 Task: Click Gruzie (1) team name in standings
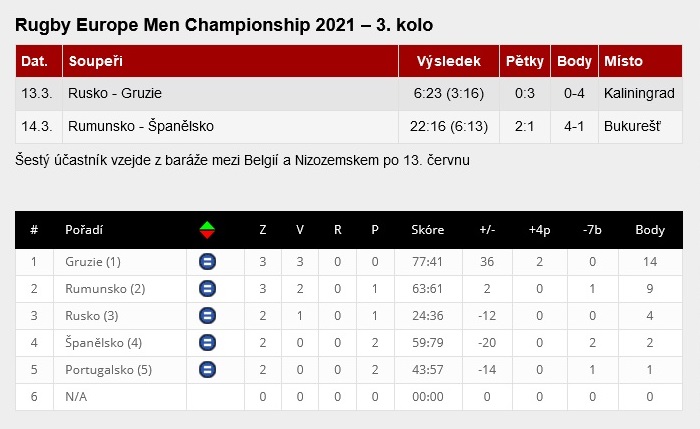click(x=93, y=262)
